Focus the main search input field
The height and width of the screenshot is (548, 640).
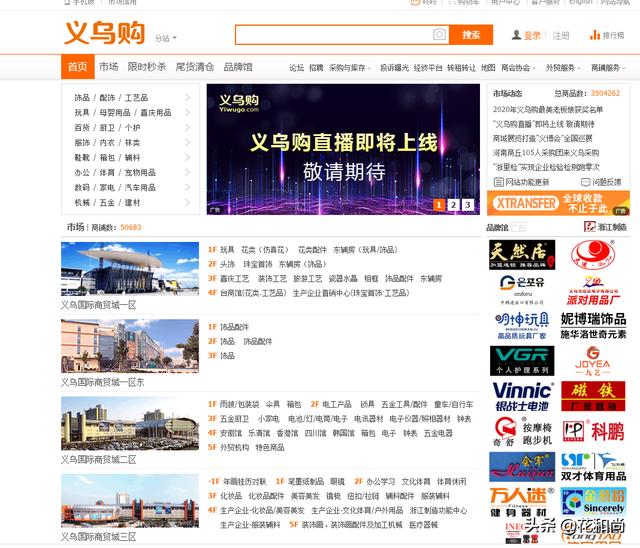[x=334, y=35]
